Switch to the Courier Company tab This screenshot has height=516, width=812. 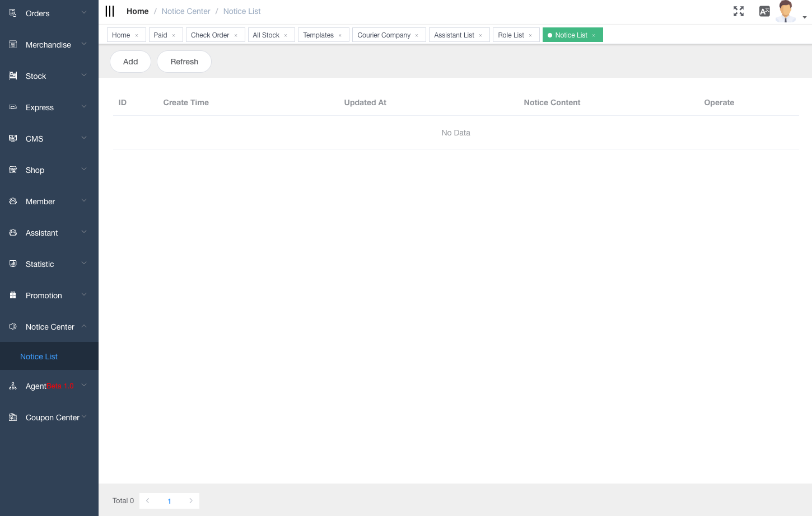[385, 35]
